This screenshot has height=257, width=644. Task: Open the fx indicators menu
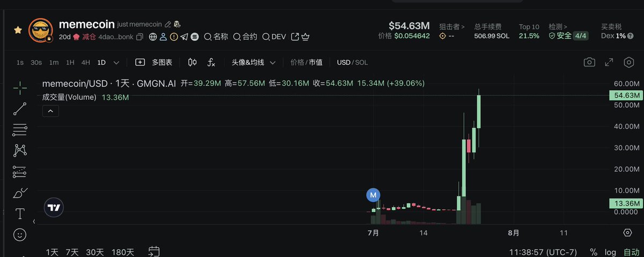coord(211,62)
